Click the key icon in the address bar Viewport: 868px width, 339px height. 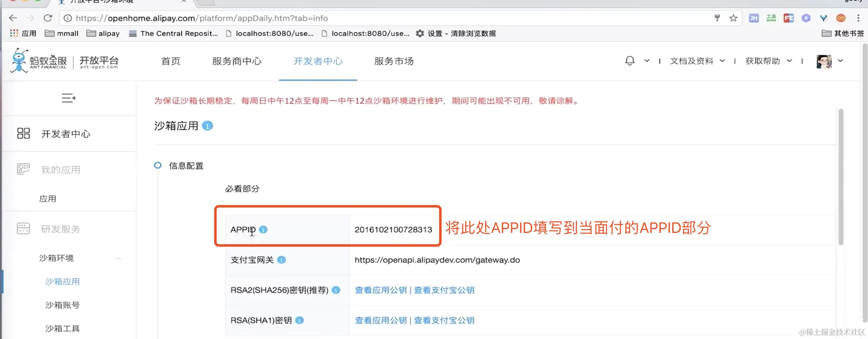pos(717,18)
